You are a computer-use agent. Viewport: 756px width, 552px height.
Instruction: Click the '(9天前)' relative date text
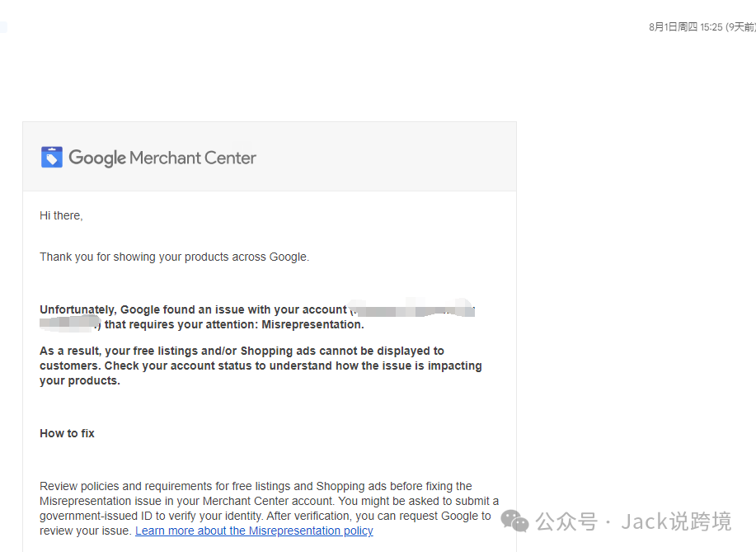pyautogui.click(x=740, y=27)
